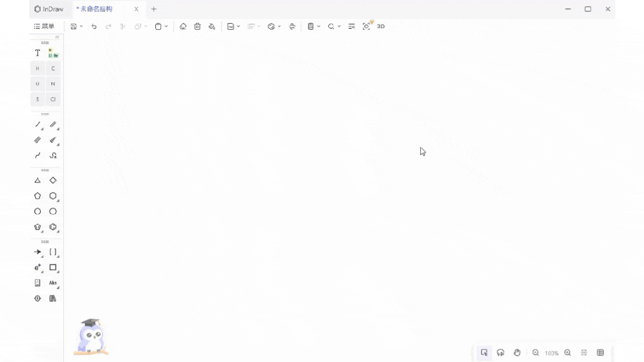Zoom out using the minus magnifier
Image resolution: width=644 pixels, height=362 pixels.
(535, 352)
